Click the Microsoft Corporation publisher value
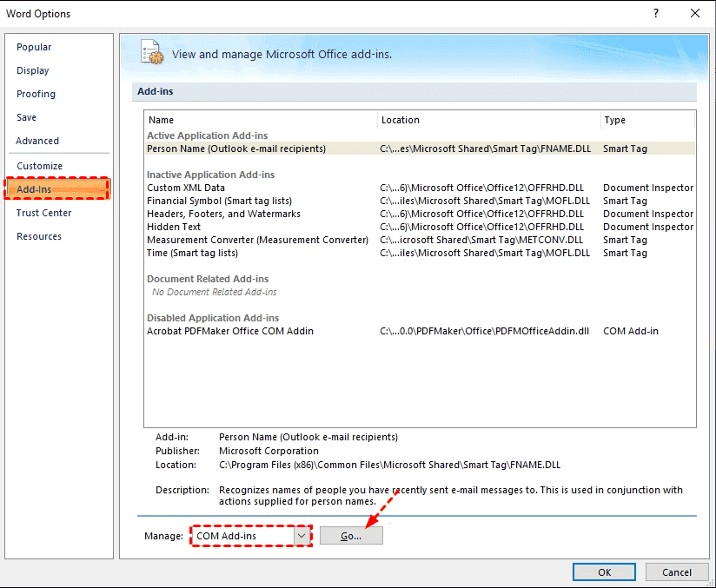This screenshot has height=588, width=716. click(269, 451)
